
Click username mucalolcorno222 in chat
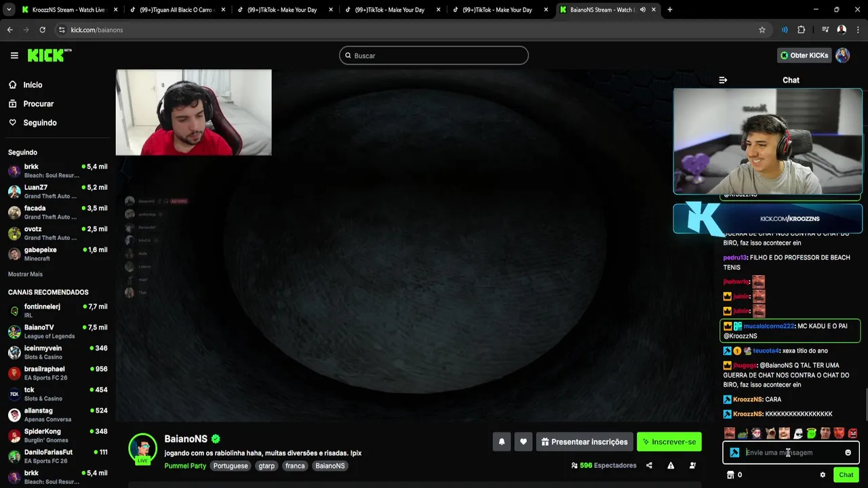tap(768, 326)
